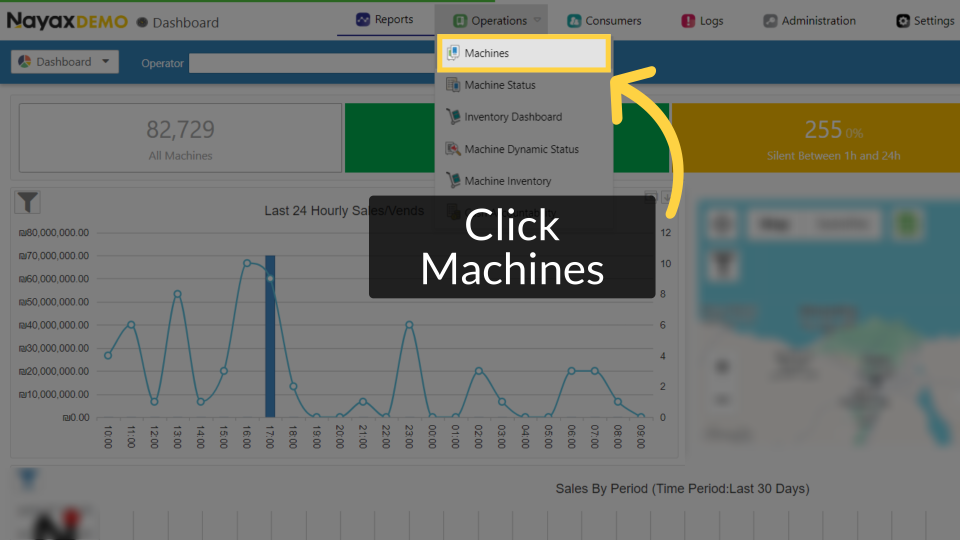Click the Settings gear icon

903,20
